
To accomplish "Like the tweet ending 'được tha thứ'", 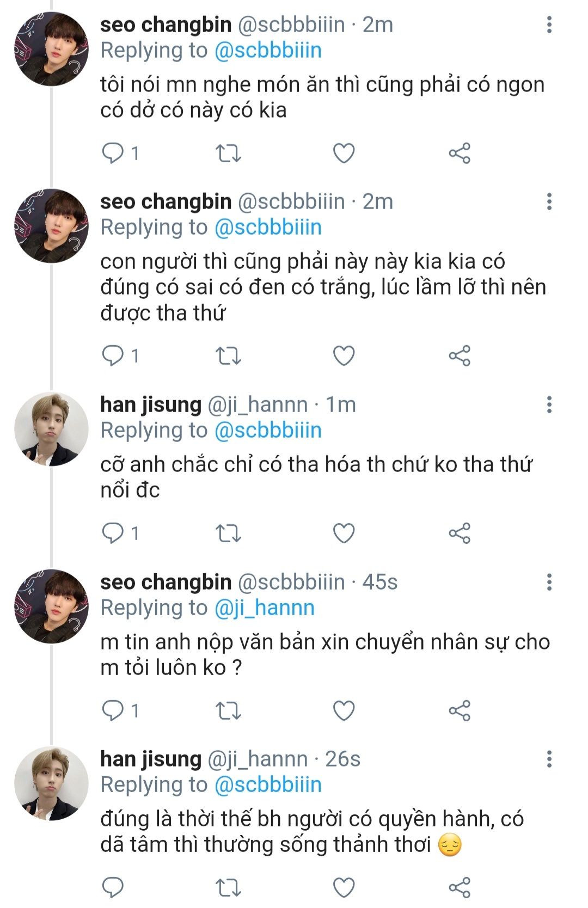I will pyautogui.click(x=344, y=356).
